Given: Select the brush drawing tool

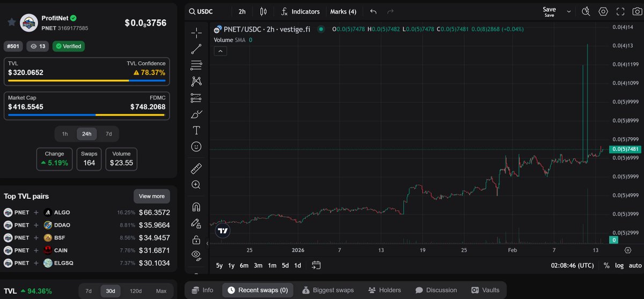Looking at the screenshot, I should click(x=196, y=114).
